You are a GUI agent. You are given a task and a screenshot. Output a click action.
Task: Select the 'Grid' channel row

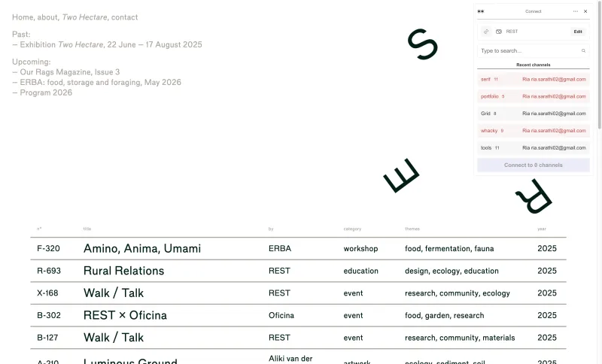[x=534, y=114]
